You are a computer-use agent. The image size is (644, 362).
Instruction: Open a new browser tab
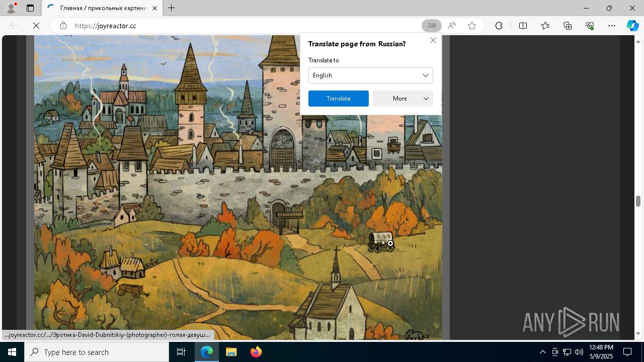tap(171, 8)
